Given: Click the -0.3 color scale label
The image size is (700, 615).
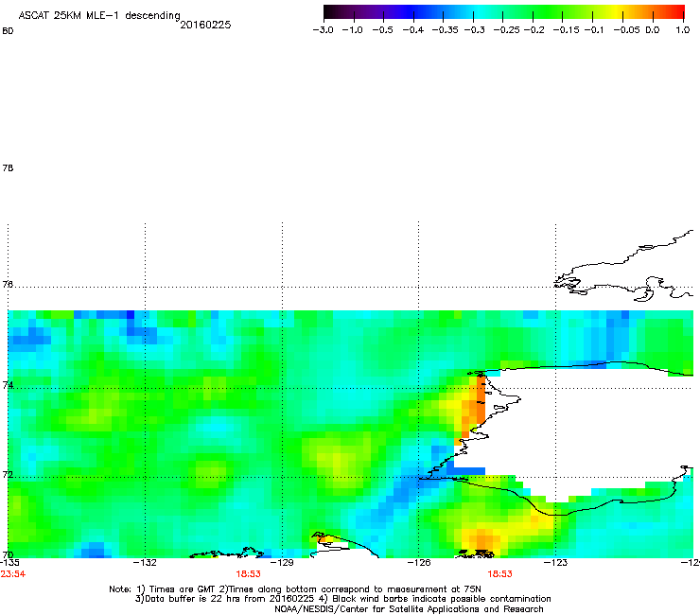Looking at the screenshot, I should point(475,30).
